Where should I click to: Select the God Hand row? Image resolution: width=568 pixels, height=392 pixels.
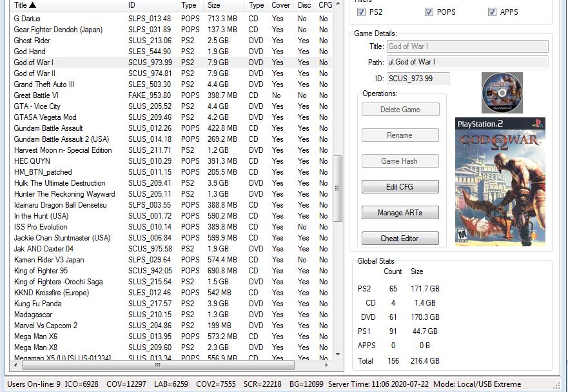pyautogui.click(x=172, y=52)
